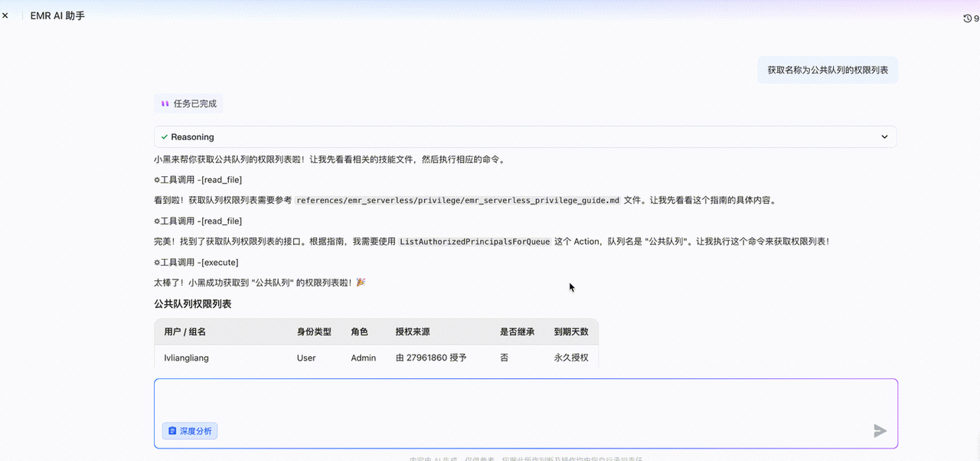980x461 pixels.
Task: Expand the Reasoning section chevron
Action: click(884, 137)
